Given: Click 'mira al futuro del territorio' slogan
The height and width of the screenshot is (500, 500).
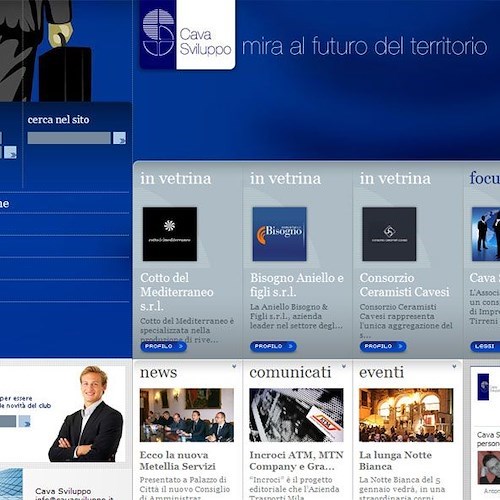Looking at the screenshot, I should pos(364,46).
